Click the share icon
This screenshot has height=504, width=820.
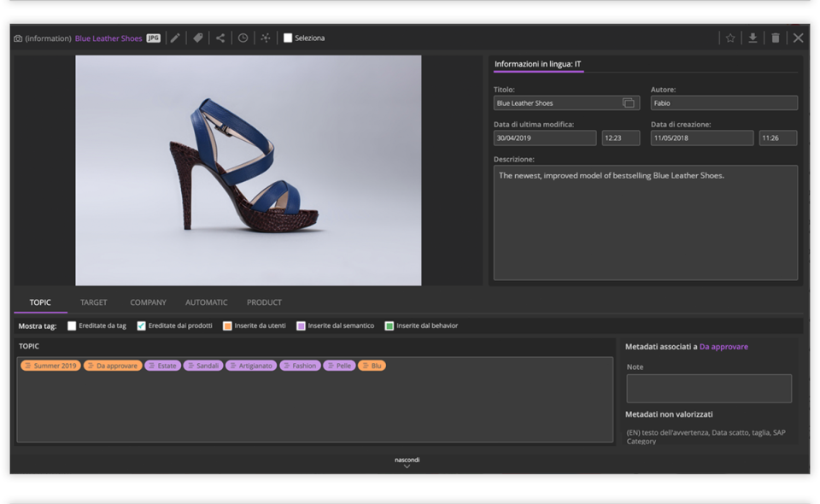(220, 38)
